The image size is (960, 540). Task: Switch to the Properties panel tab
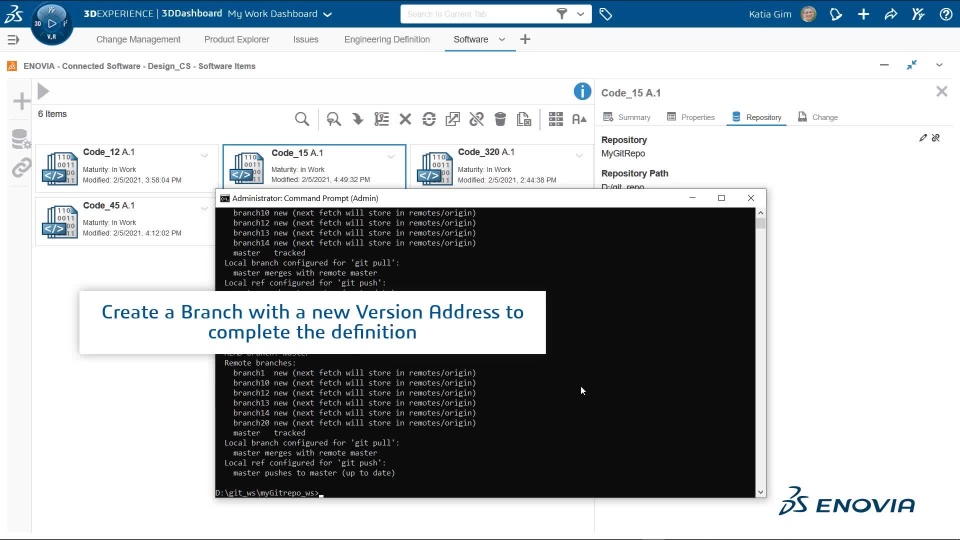pyautogui.click(x=691, y=117)
